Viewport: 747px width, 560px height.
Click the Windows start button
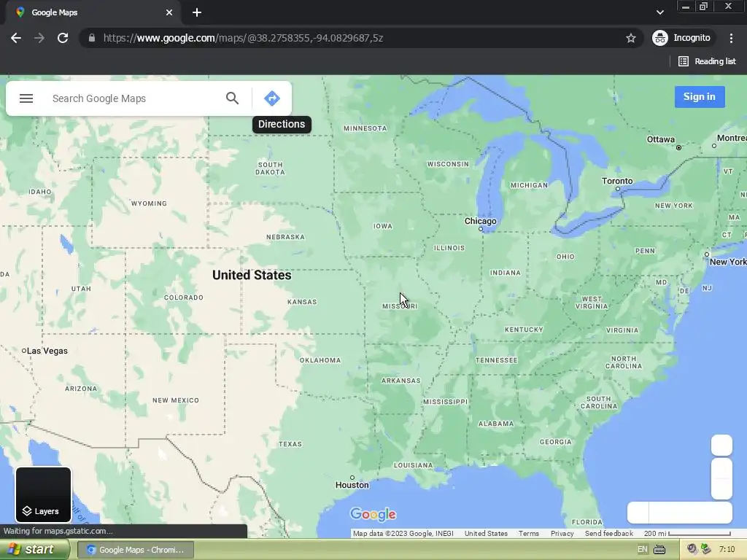tap(34, 550)
